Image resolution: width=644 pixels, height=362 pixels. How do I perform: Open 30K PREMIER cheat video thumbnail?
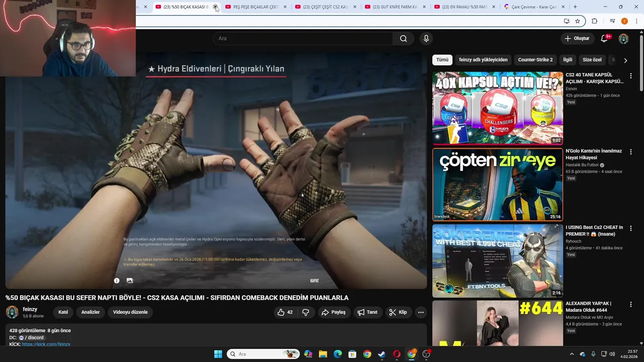point(498,260)
